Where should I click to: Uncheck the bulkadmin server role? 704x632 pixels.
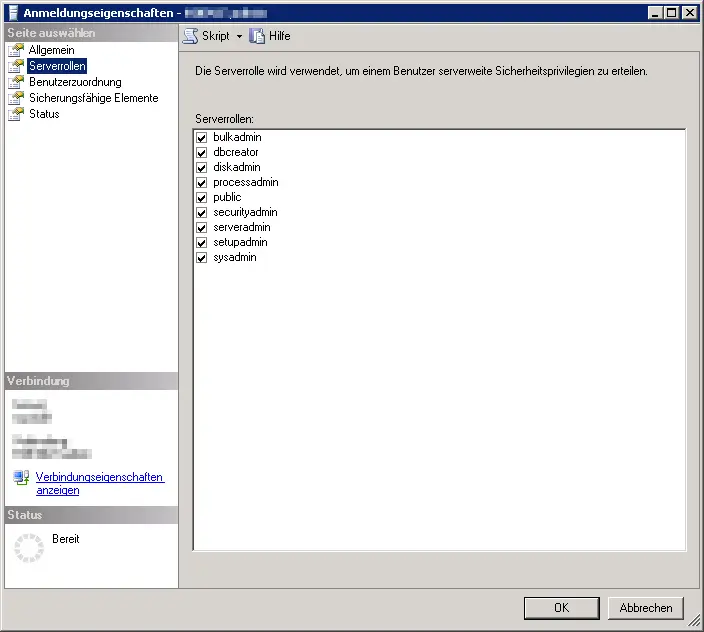pyautogui.click(x=202, y=137)
